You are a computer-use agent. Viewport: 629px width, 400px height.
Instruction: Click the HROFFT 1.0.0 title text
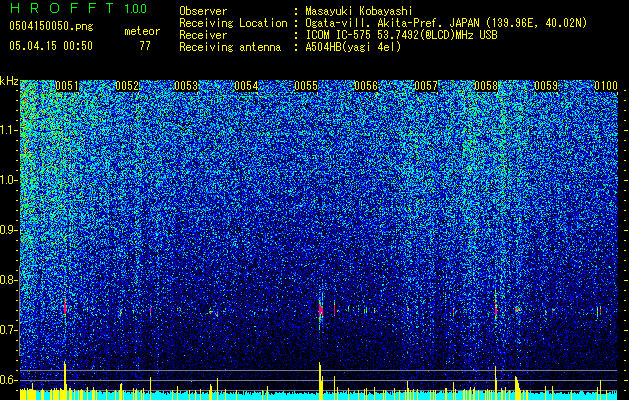point(79,8)
